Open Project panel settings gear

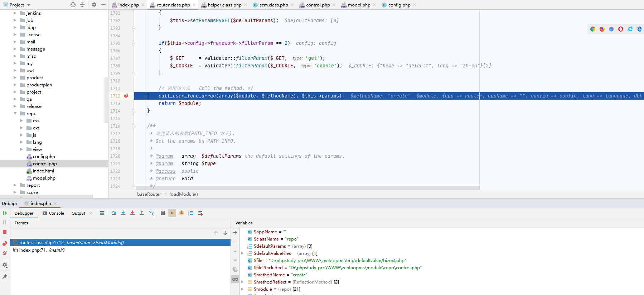coord(94,5)
